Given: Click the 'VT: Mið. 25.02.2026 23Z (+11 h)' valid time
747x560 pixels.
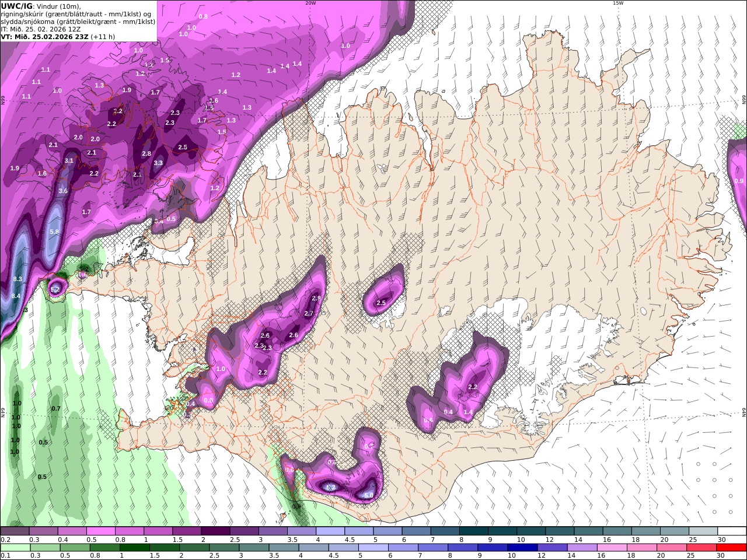Looking at the screenshot, I should point(58,36).
